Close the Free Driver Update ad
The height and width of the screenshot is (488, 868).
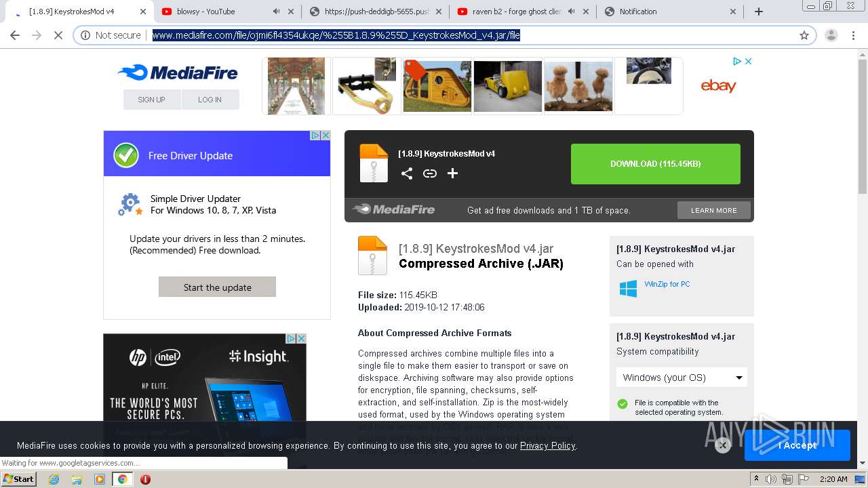click(325, 136)
